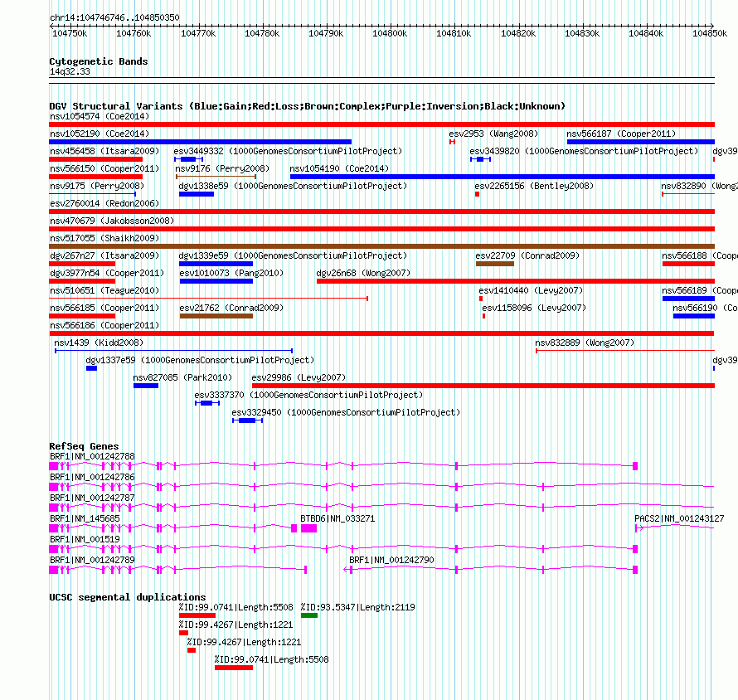Click the 104830k ruler tick label
This screenshot has width=738, height=700.
pyautogui.click(x=582, y=33)
